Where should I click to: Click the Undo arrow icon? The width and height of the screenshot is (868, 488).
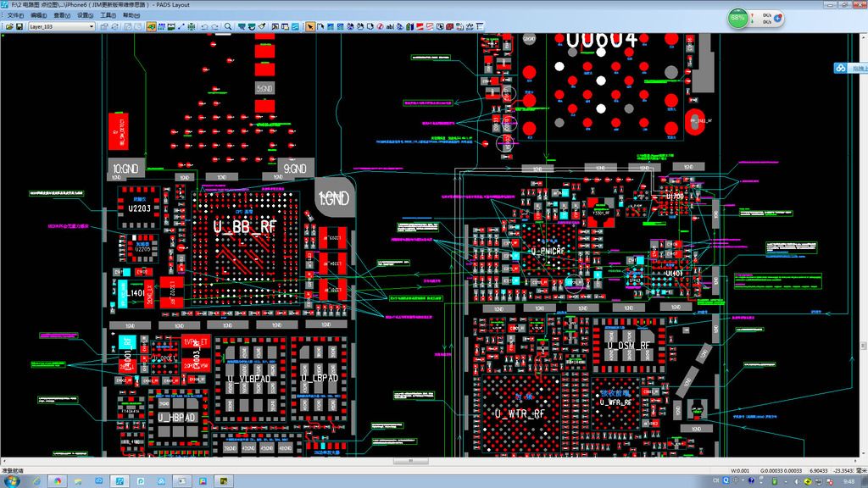point(205,26)
